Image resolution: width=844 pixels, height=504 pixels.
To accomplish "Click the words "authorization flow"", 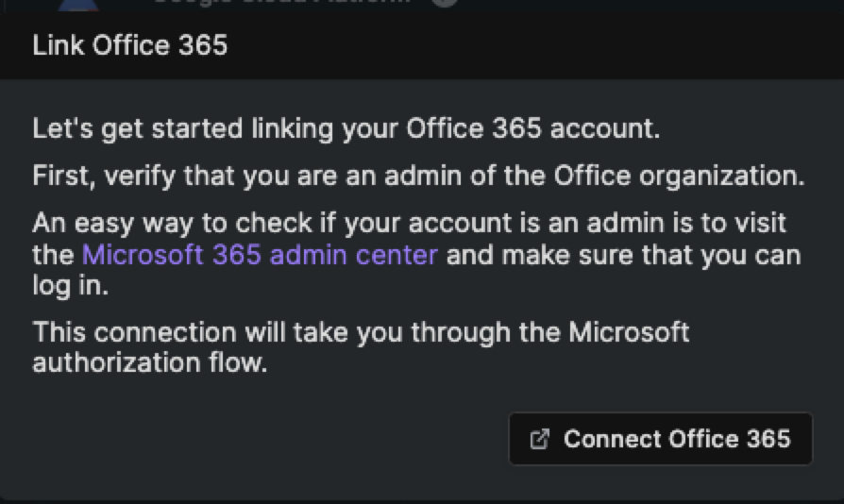I will (x=150, y=362).
